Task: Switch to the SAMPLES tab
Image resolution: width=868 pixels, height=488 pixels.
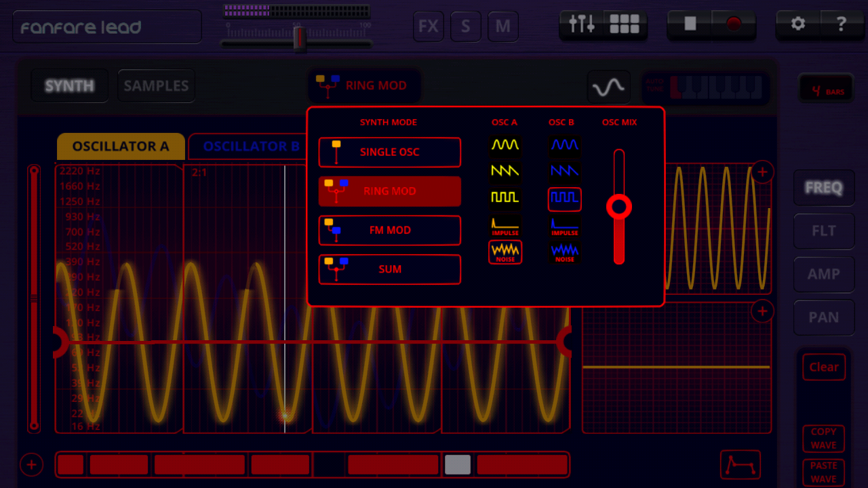Action: coord(156,86)
